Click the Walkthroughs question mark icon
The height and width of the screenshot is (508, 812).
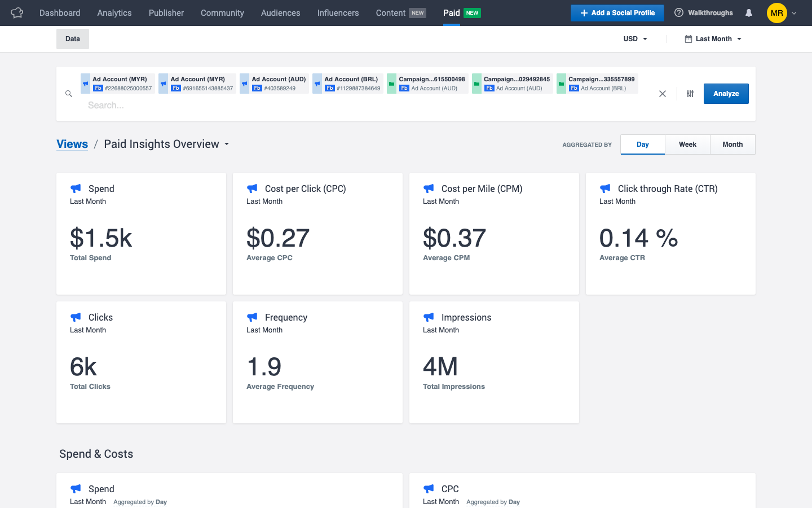[678, 12]
